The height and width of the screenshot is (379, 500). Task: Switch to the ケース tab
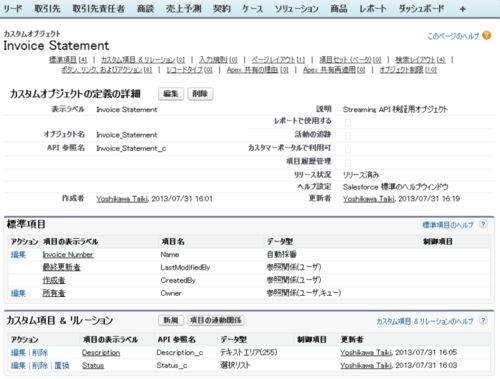pyautogui.click(x=253, y=9)
